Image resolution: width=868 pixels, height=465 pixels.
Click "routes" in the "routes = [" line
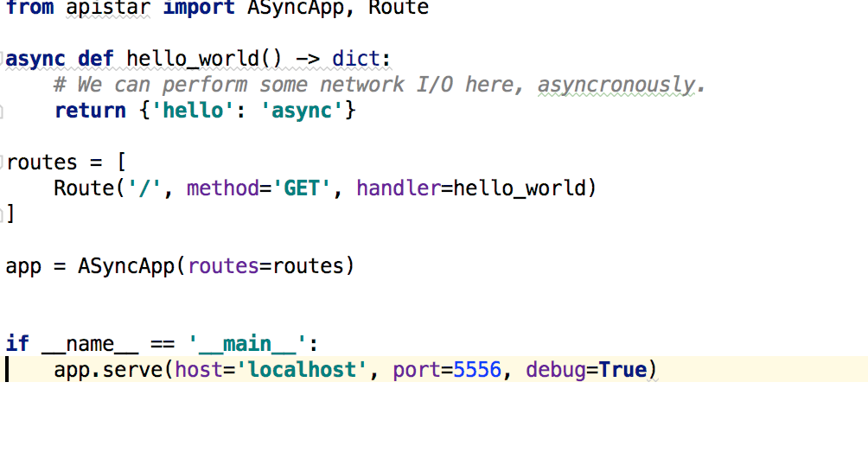pos(41,162)
